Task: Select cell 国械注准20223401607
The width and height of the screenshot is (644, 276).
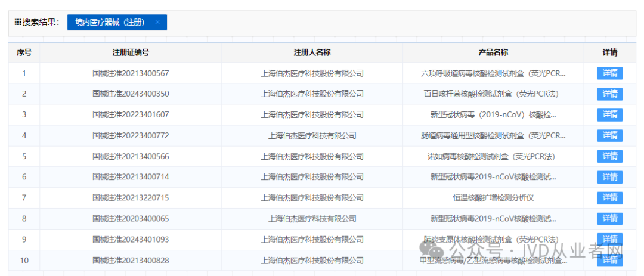Action: (131, 115)
